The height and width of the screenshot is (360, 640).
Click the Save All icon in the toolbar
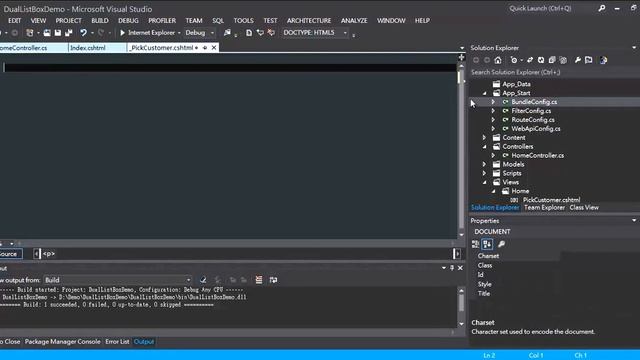click(x=69, y=33)
